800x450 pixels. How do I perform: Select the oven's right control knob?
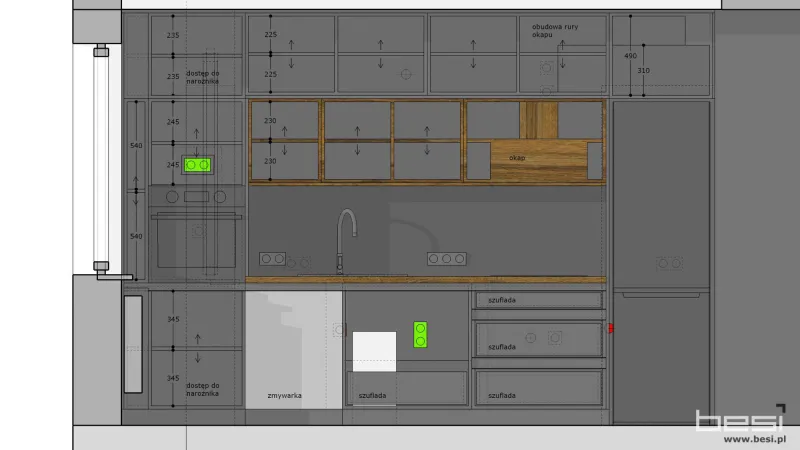pos(220,196)
